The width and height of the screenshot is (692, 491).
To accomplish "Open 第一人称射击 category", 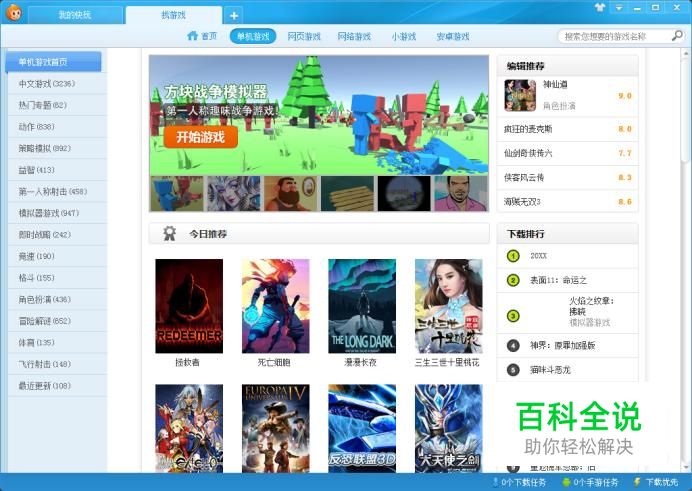I will click(57, 191).
